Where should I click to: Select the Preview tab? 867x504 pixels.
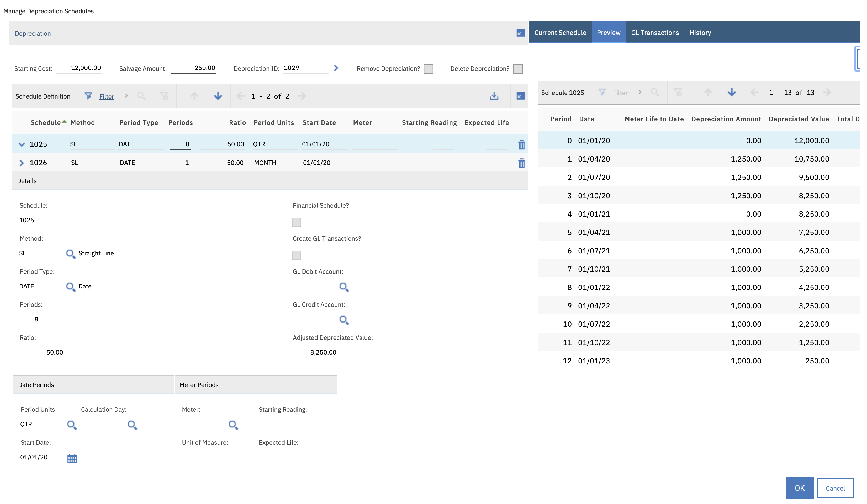coord(609,32)
